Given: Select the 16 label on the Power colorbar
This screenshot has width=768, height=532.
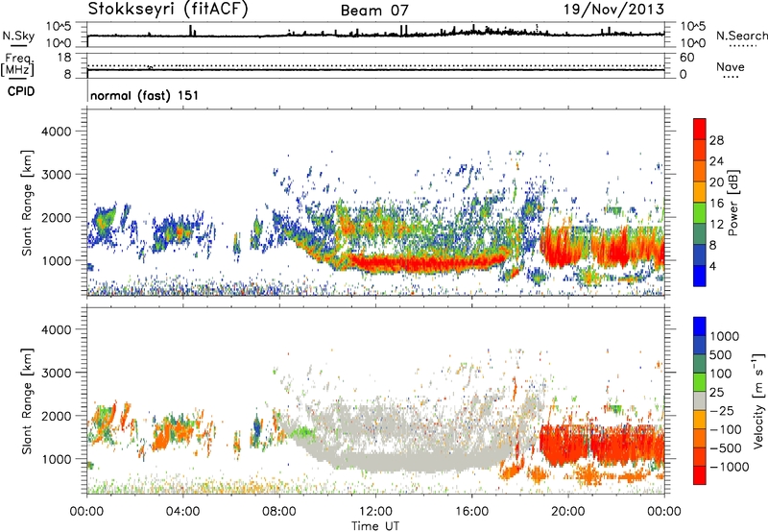Looking at the screenshot, I should (716, 204).
